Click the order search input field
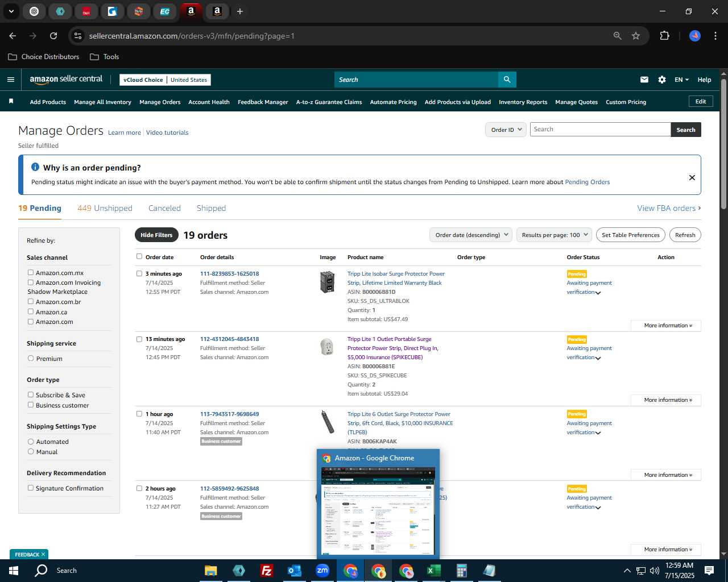This screenshot has width=728, height=582. click(600, 130)
